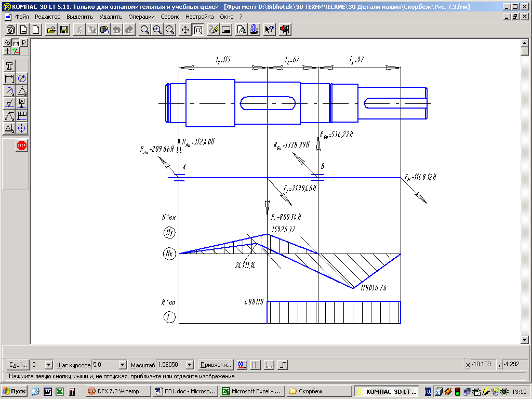The height and width of the screenshot is (399, 532).
Task: Open a file with the folder icon
Action: click(51, 30)
